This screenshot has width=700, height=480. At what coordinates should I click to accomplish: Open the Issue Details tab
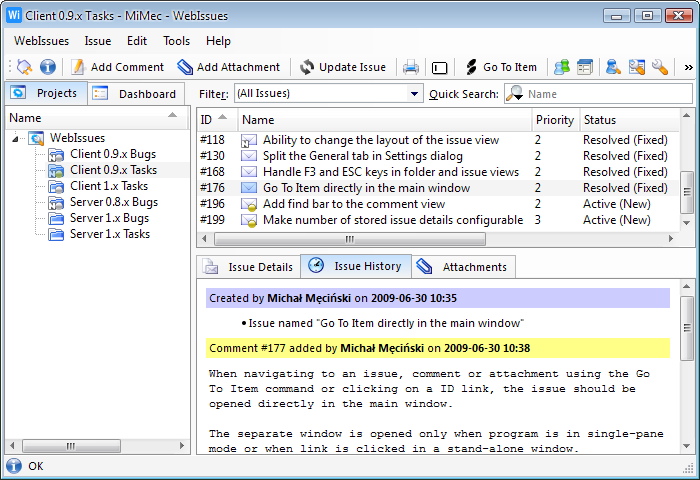pyautogui.click(x=249, y=267)
